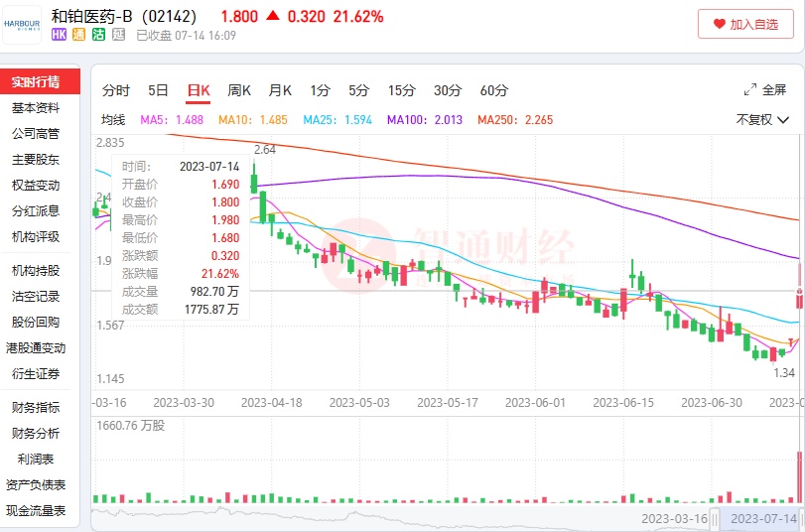Screen dimensions: 805x532
Task: Switch to the 周K weekly chart tab
Action: [x=239, y=90]
